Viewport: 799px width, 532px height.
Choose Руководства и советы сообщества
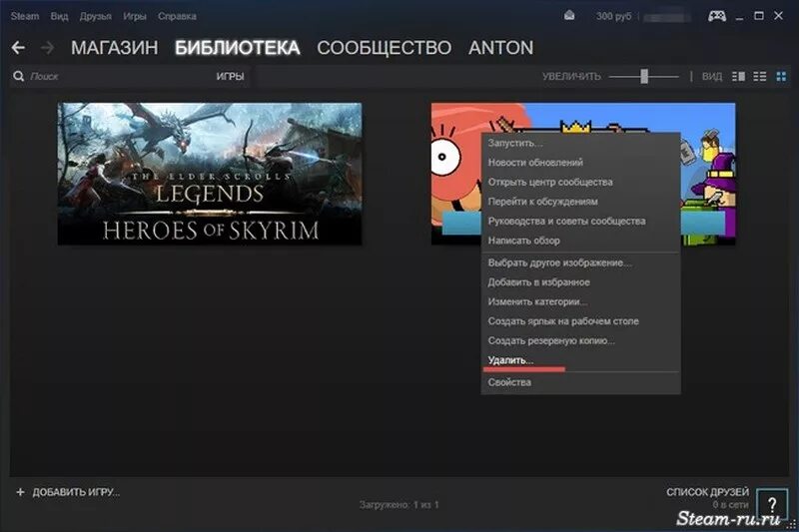581,221
